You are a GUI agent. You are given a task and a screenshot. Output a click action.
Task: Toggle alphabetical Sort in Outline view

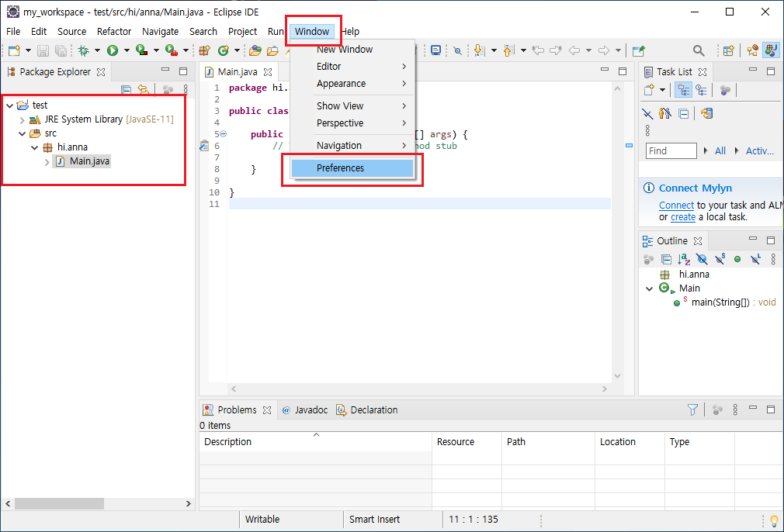pos(684,259)
